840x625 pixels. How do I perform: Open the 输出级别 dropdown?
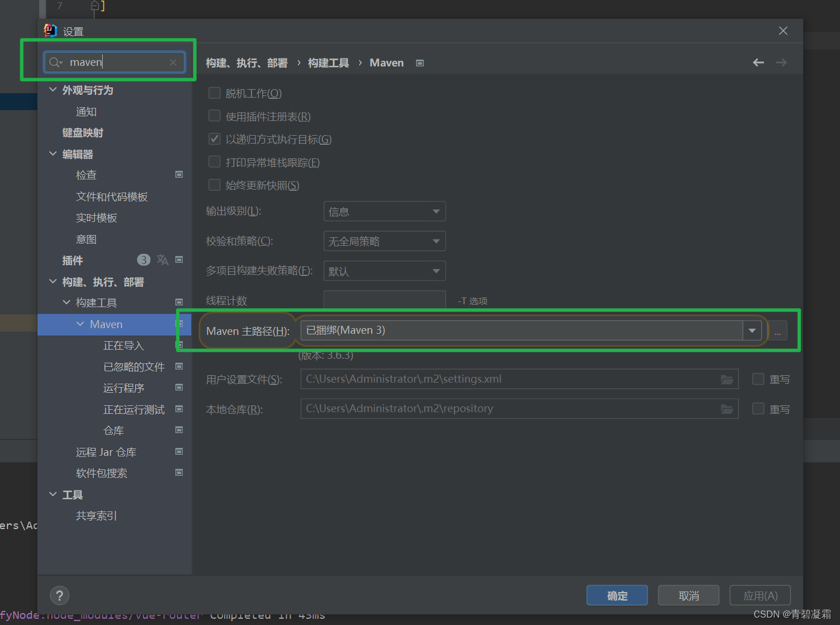click(384, 212)
